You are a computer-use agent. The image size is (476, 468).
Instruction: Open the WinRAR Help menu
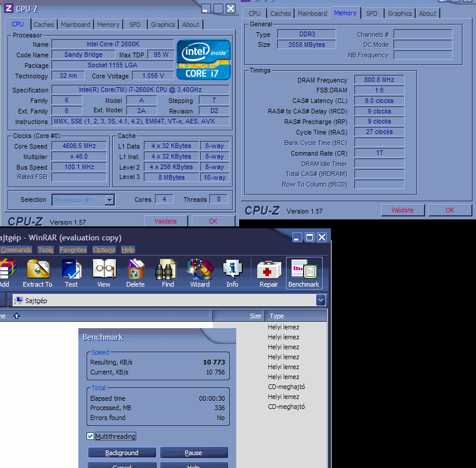pos(128,250)
